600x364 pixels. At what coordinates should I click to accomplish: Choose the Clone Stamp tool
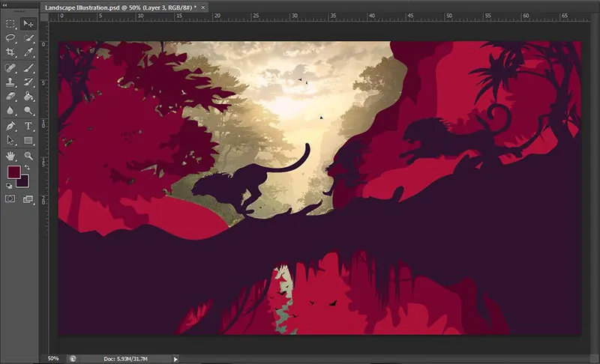pos(10,82)
